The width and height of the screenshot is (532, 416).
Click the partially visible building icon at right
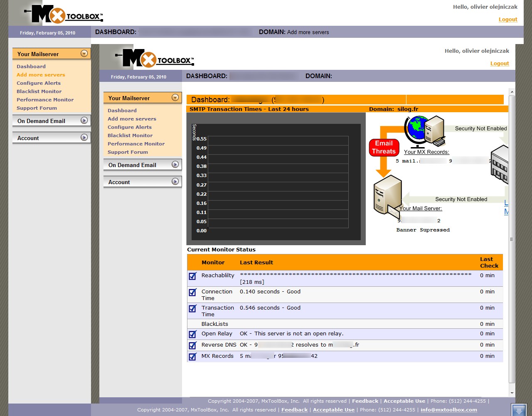(x=500, y=165)
